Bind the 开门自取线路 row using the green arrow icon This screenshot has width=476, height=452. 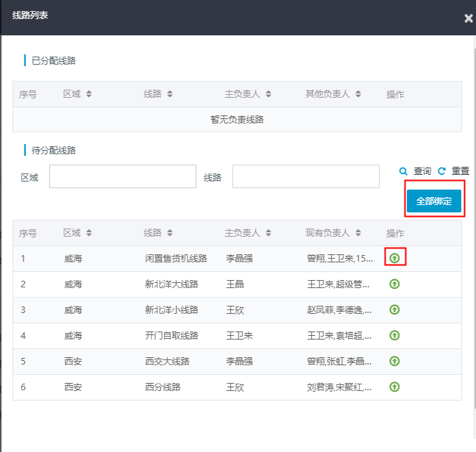click(394, 336)
